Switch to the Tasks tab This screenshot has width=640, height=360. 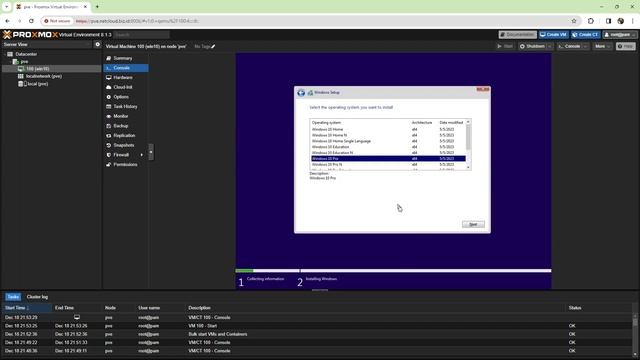point(13,297)
